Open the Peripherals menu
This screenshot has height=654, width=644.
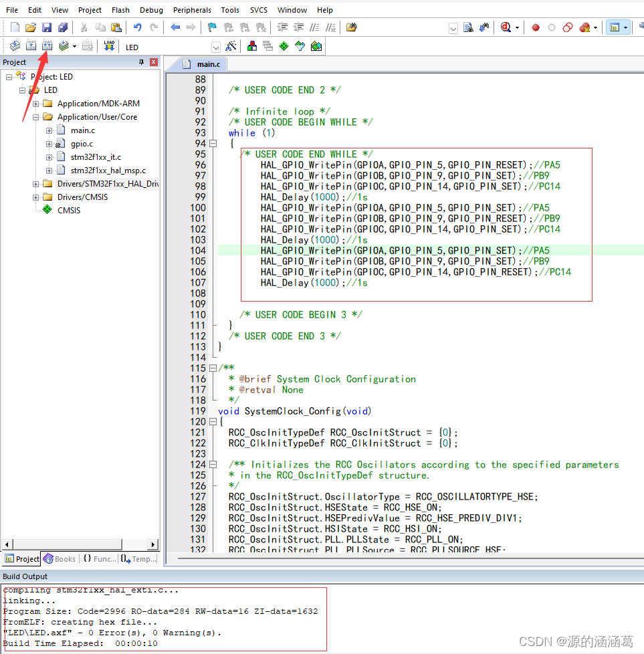pos(192,10)
